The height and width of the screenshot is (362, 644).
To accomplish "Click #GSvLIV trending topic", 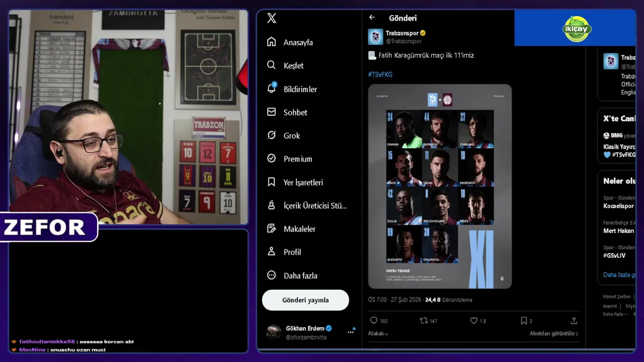I will pyautogui.click(x=614, y=255).
